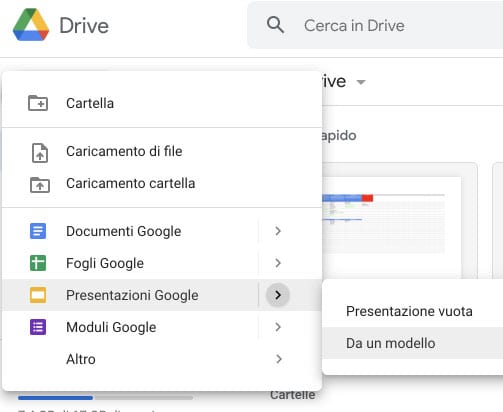This screenshot has width=503, height=412.
Task: Expand the Fogli Google submenu arrow
Action: (x=278, y=263)
